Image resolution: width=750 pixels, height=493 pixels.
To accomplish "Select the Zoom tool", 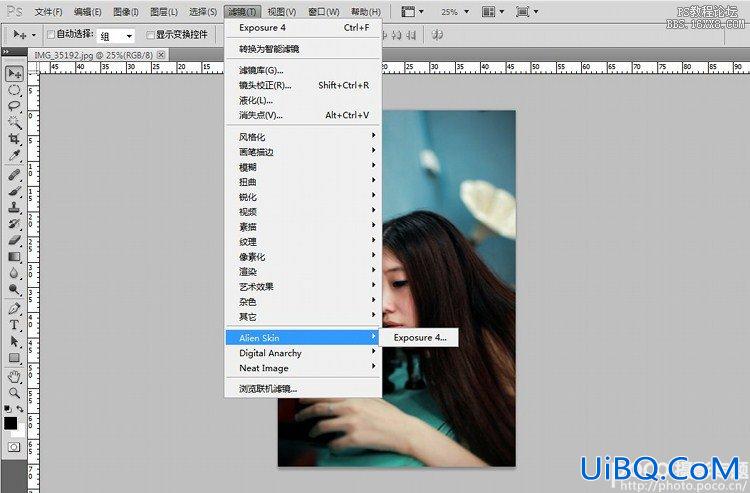I will 14,393.
